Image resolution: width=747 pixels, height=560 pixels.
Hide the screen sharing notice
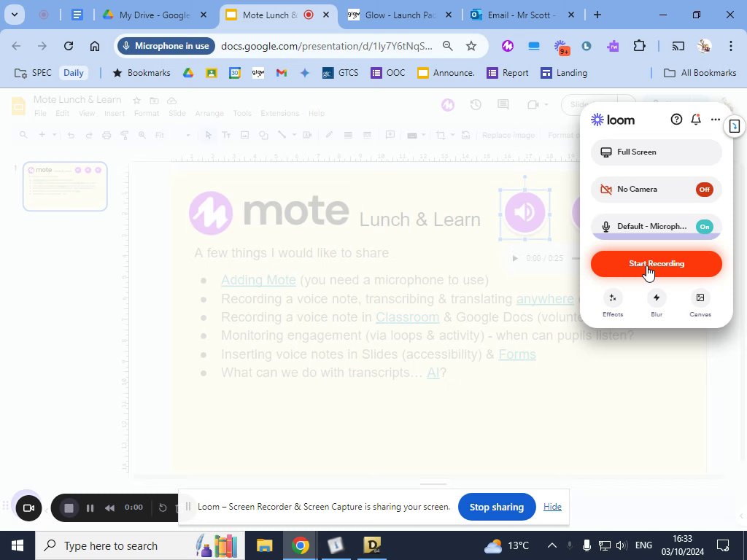click(552, 507)
